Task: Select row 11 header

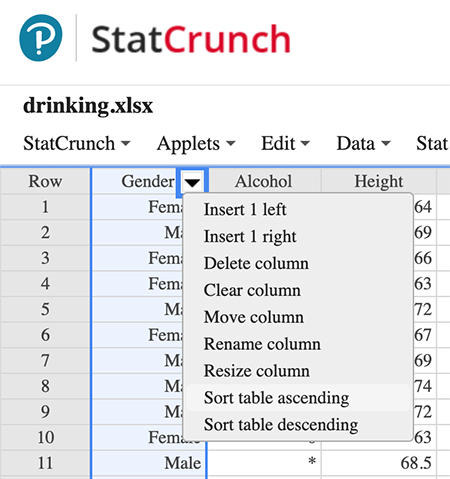Action: [x=45, y=463]
